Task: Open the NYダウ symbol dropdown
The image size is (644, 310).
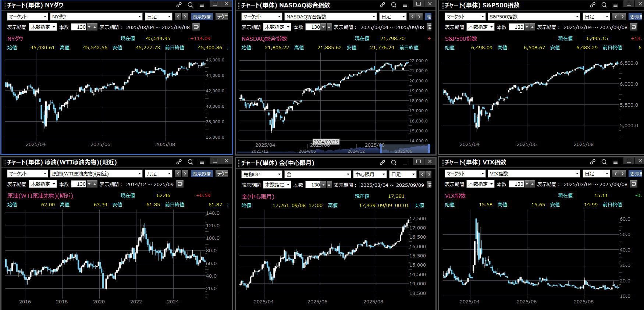Action: (96, 17)
